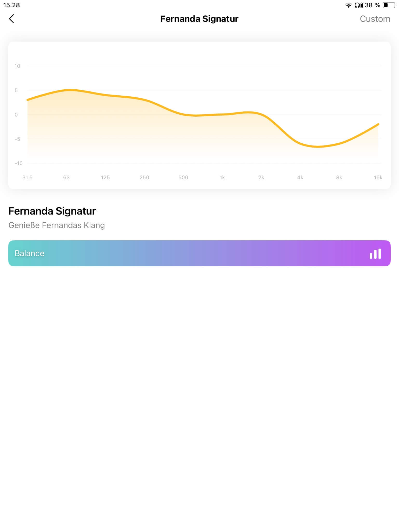Tap the 63 Hz frequency label
The image size is (399, 532).
click(66, 177)
